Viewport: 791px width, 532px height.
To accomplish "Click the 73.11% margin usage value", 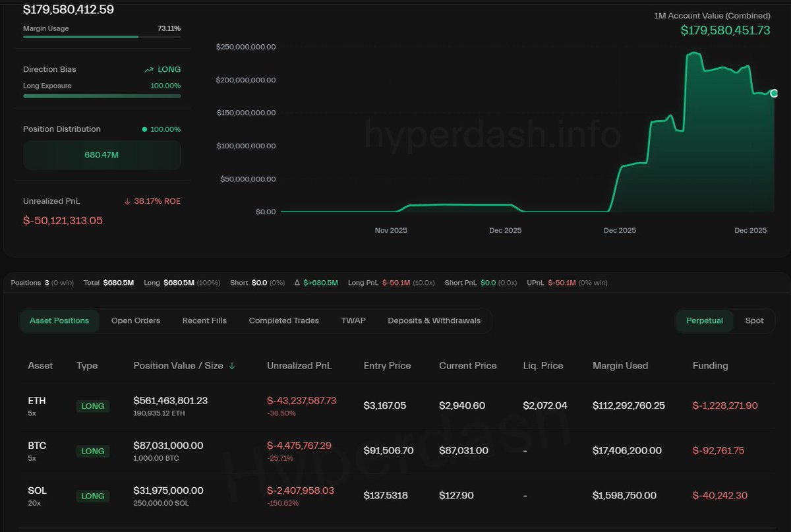I will pyautogui.click(x=169, y=28).
